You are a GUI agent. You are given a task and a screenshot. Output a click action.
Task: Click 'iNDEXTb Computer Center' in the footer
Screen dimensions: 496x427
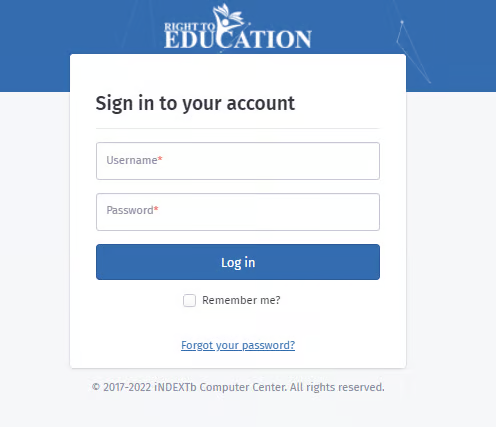(220, 387)
